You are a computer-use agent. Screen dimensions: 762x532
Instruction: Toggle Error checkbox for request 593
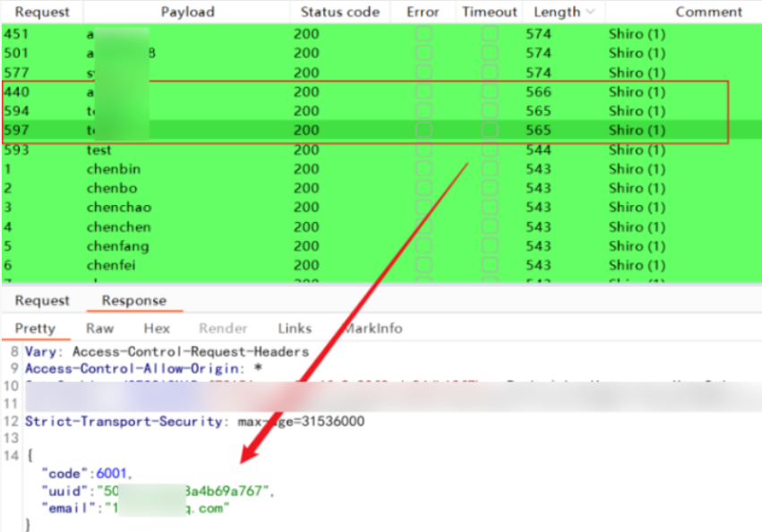click(x=423, y=150)
